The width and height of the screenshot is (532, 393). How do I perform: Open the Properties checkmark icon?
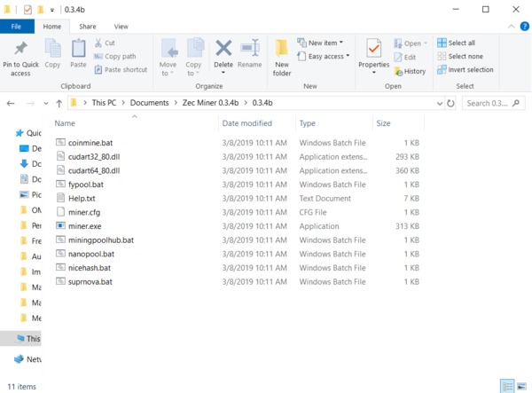click(x=374, y=49)
